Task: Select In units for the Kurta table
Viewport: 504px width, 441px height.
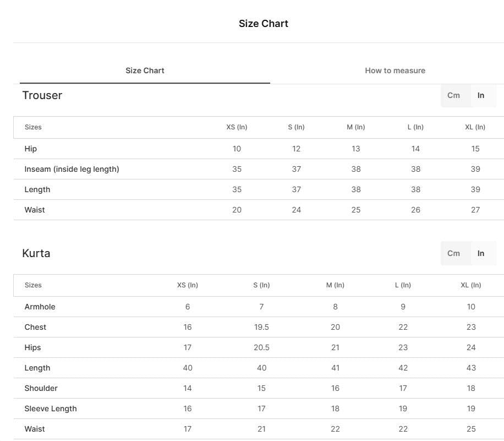Action: click(x=481, y=253)
